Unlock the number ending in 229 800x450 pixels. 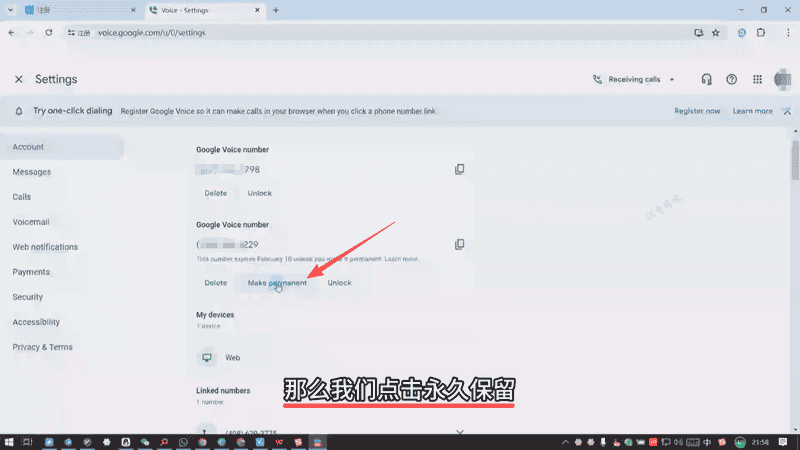339,283
